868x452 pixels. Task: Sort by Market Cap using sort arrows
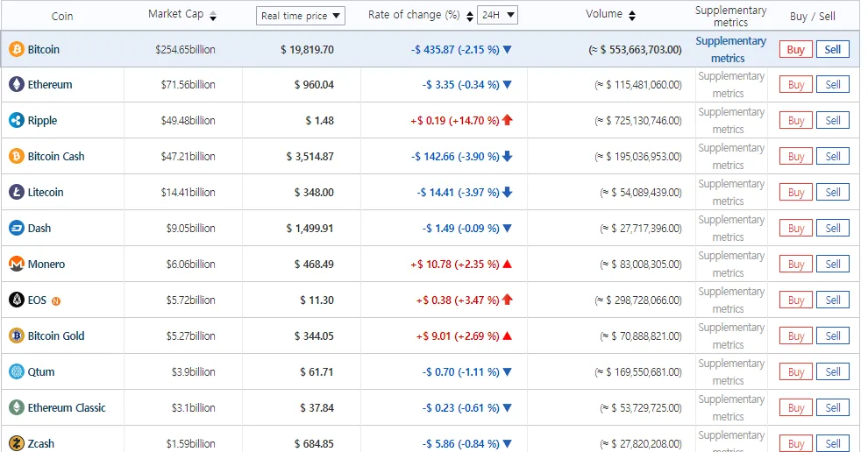213,16
